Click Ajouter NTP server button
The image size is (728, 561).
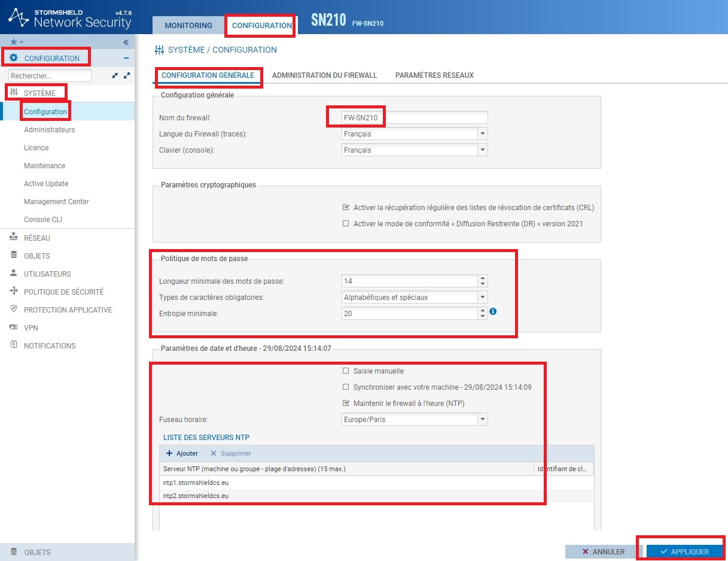coord(182,453)
